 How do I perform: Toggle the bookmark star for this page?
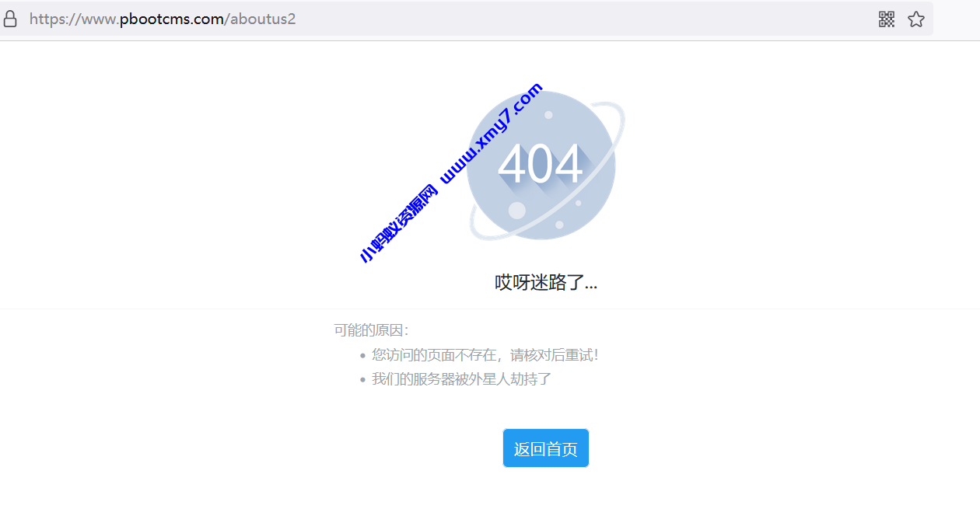pos(916,19)
